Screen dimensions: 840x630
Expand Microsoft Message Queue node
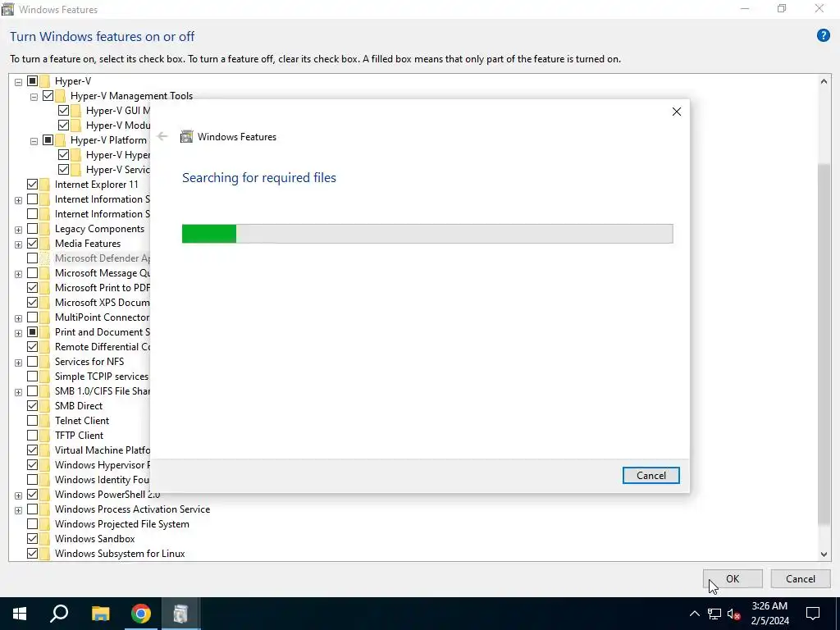(18, 274)
